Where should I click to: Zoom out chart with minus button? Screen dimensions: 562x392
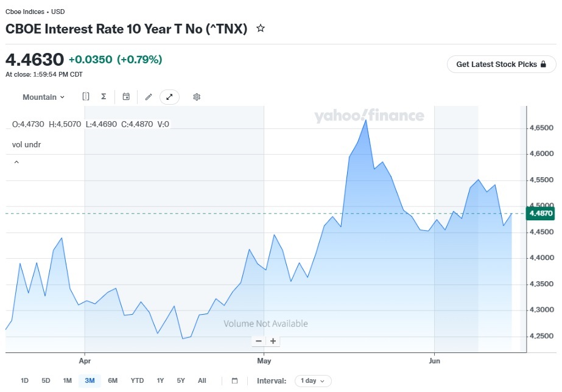coord(259,341)
